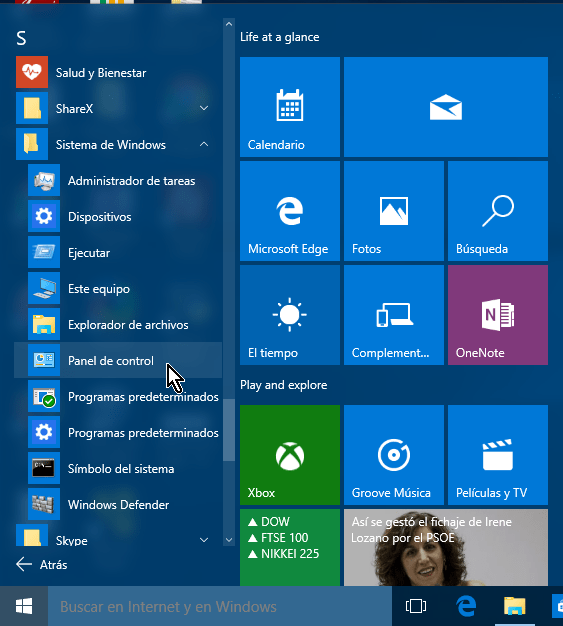Click the Buscar en Internet search box
Image resolution: width=563 pixels, height=626 pixels.
coord(220,606)
